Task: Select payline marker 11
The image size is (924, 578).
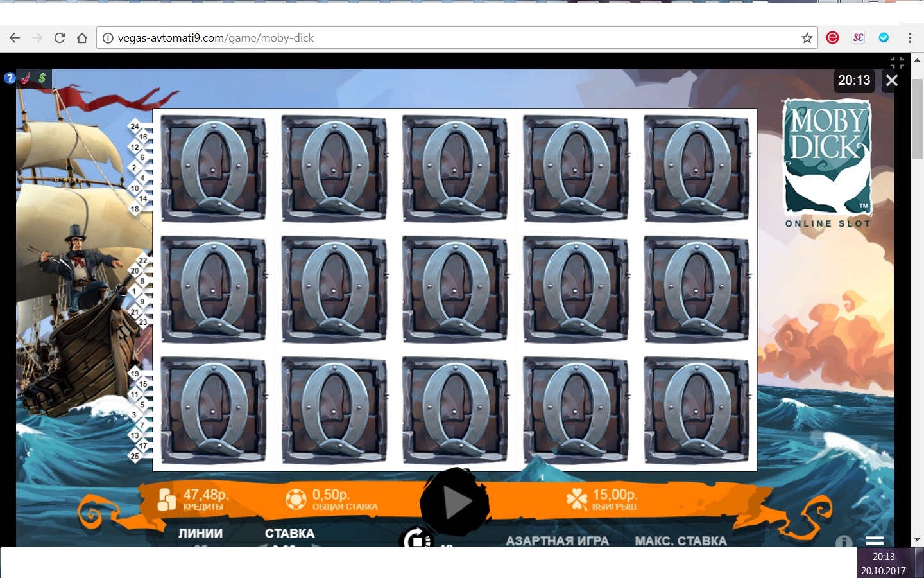Action: coord(135,394)
